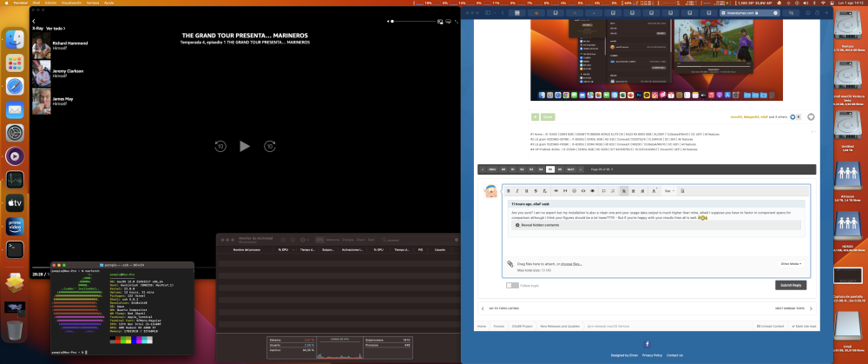This screenshot has width=868, height=364.
Task: Open the Page 95 of 96 dropdown
Action: (602, 169)
